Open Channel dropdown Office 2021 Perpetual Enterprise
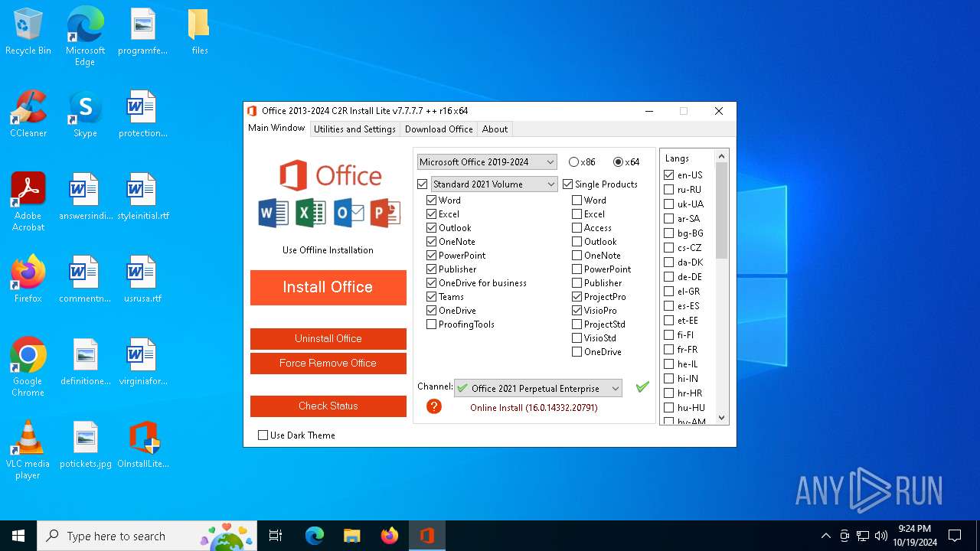The height and width of the screenshot is (551, 980). tap(538, 389)
